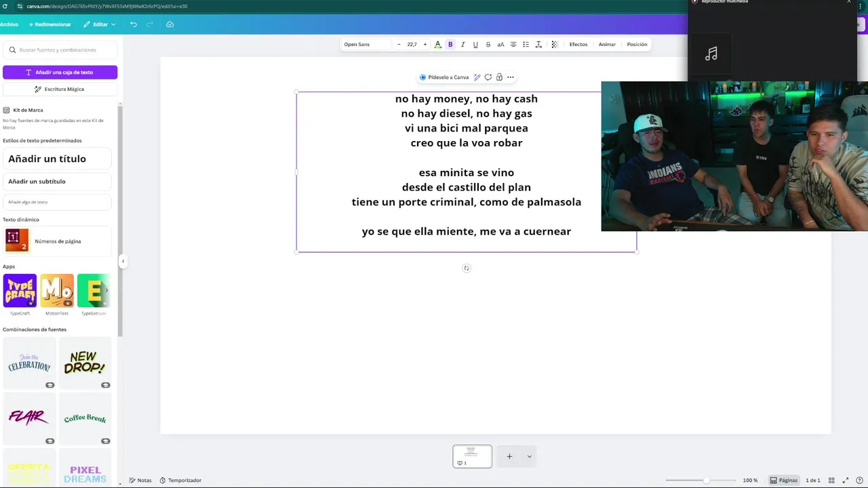
Task: Open the text color picker
Action: point(437,45)
